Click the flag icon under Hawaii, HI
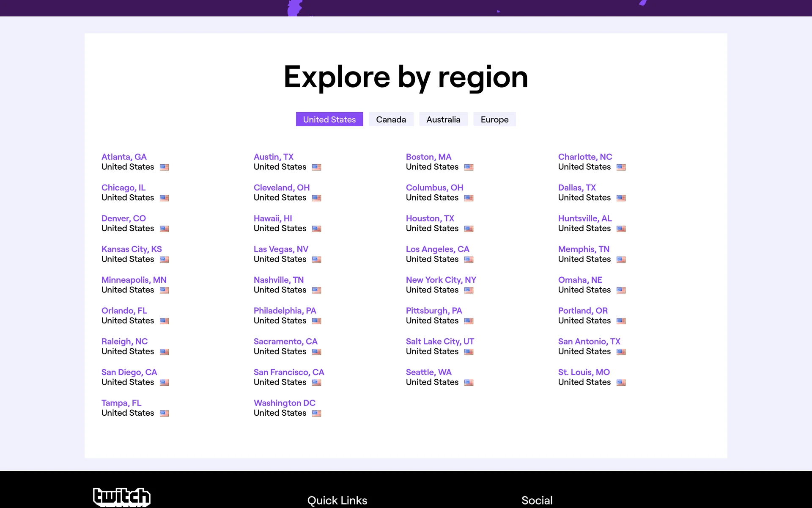The height and width of the screenshot is (508, 812). tap(317, 229)
